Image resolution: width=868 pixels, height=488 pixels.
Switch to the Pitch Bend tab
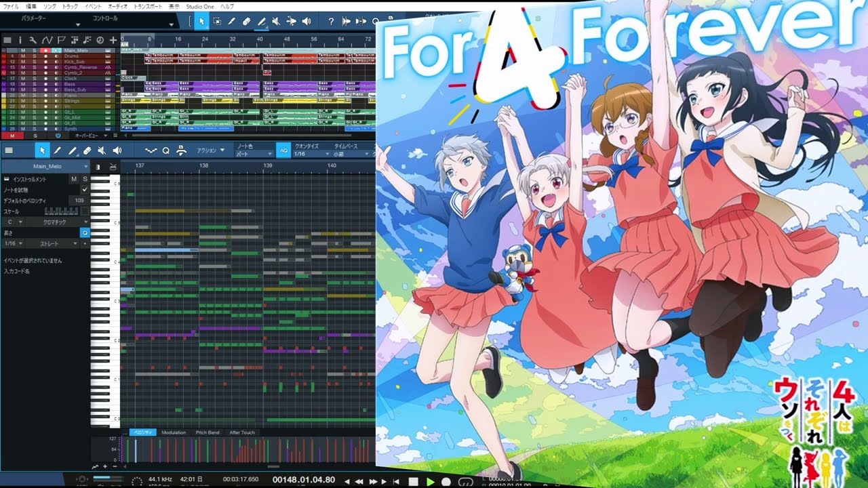(208, 432)
